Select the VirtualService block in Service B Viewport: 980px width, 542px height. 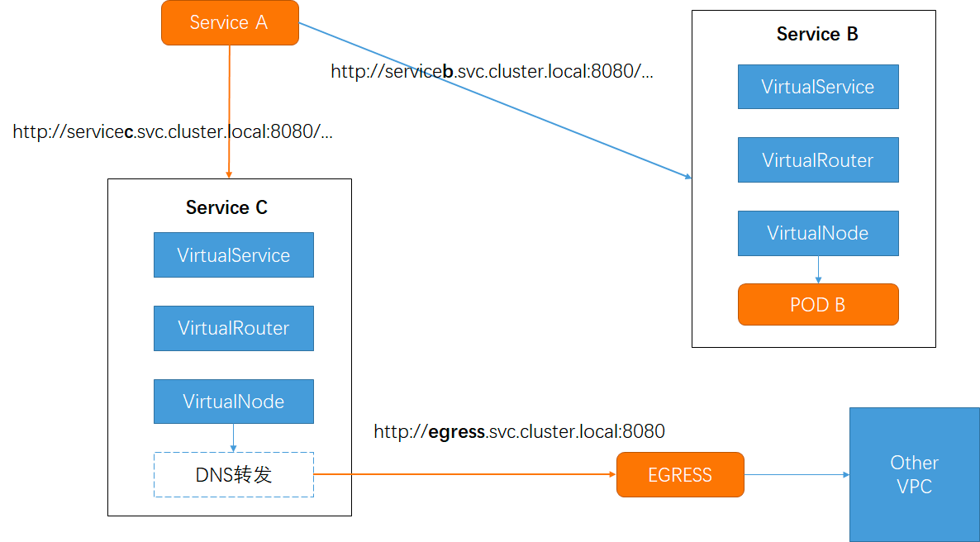[x=818, y=87]
